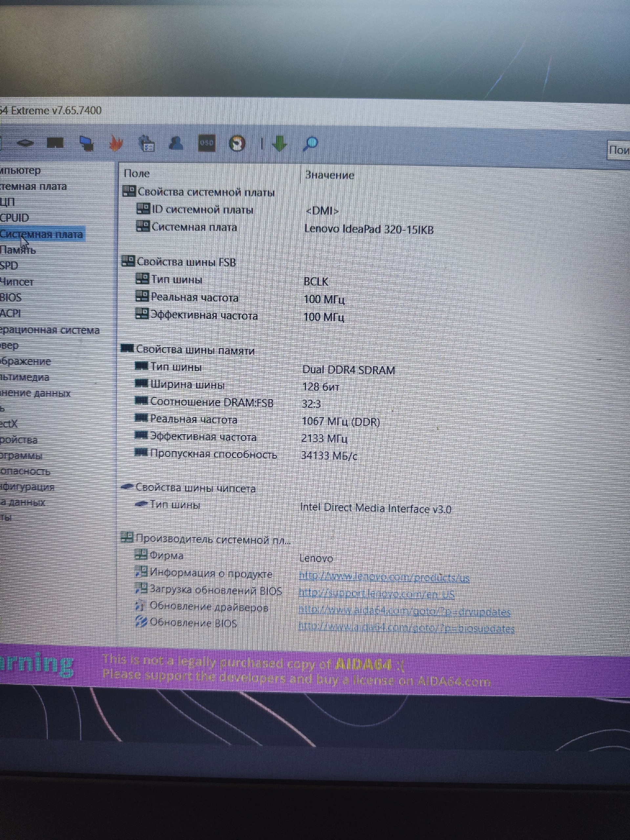This screenshot has height=840, width=630.
Task: Select ЦП in the left tree
Action: (x=8, y=202)
